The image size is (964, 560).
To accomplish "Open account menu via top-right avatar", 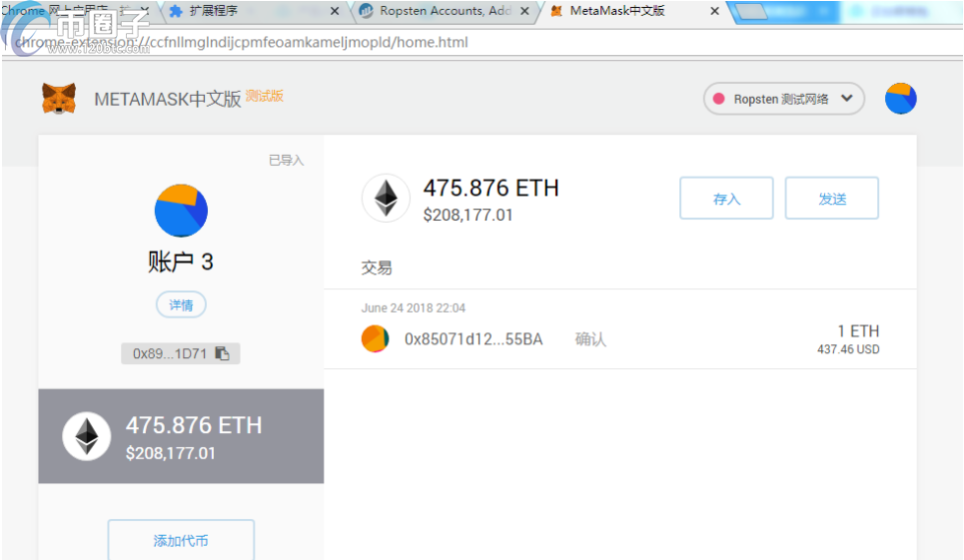I will click(900, 98).
